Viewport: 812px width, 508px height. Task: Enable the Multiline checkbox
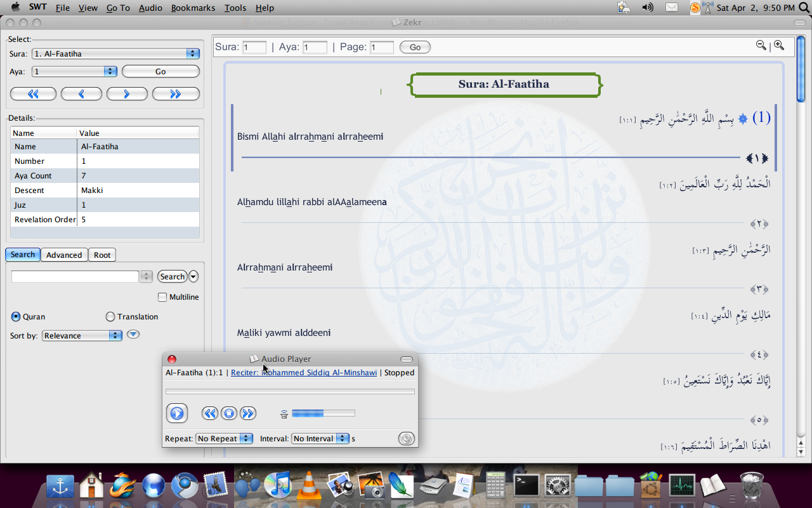[x=162, y=297]
